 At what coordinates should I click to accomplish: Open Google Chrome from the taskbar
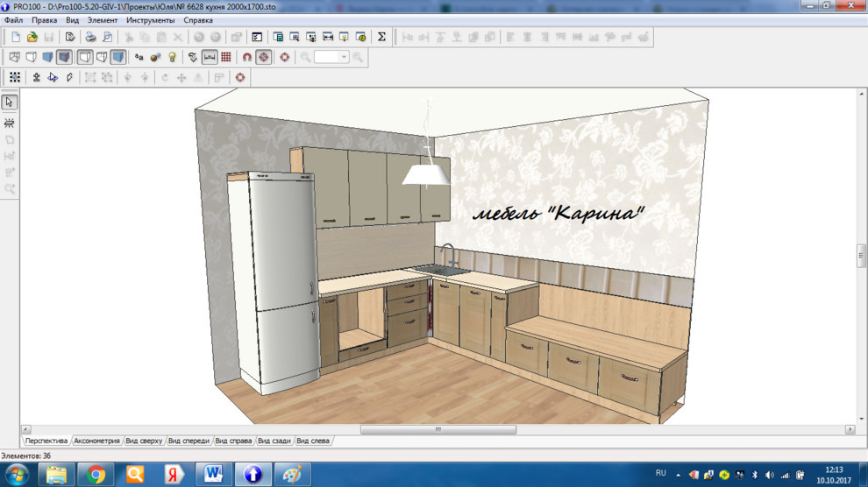coord(96,474)
